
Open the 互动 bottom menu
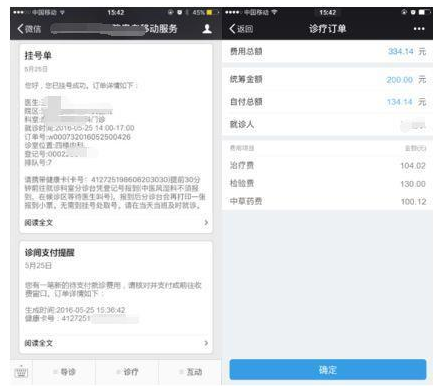[x=190, y=372]
